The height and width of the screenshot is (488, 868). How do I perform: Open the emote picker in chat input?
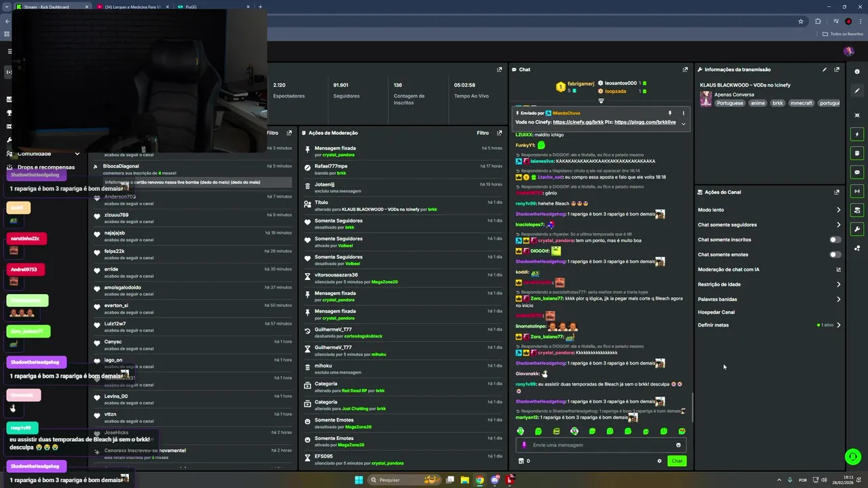coord(678,445)
